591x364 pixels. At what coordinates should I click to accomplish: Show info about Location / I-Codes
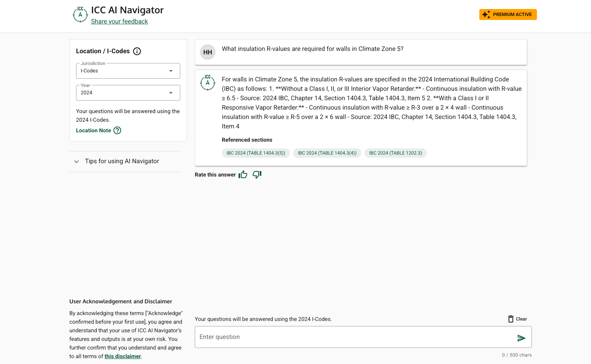pos(137,51)
